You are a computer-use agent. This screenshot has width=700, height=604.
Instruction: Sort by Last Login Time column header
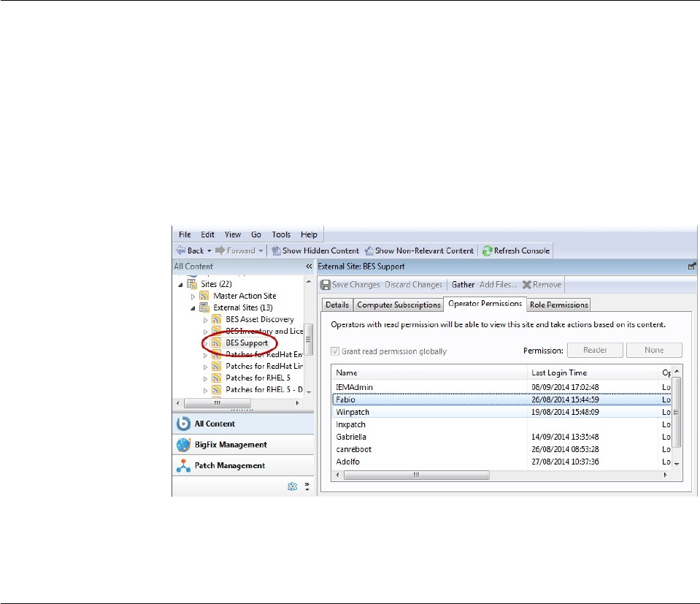pyautogui.click(x=593, y=372)
